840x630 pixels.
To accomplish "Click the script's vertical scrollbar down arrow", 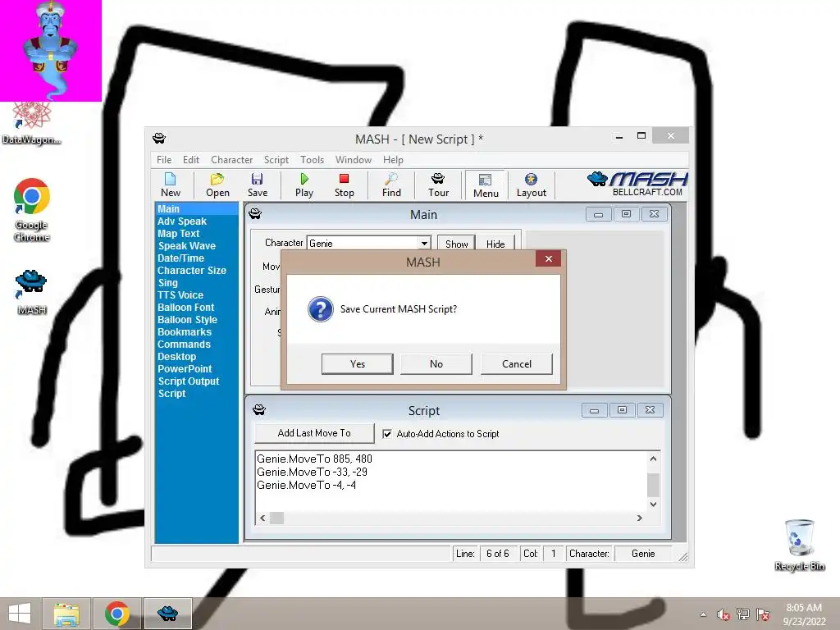I will 653,504.
